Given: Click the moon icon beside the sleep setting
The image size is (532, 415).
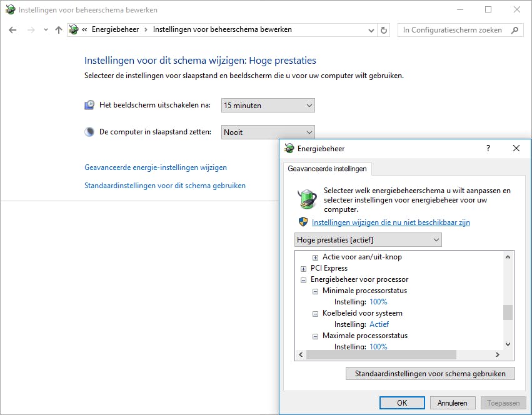Looking at the screenshot, I should coord(89,132).
